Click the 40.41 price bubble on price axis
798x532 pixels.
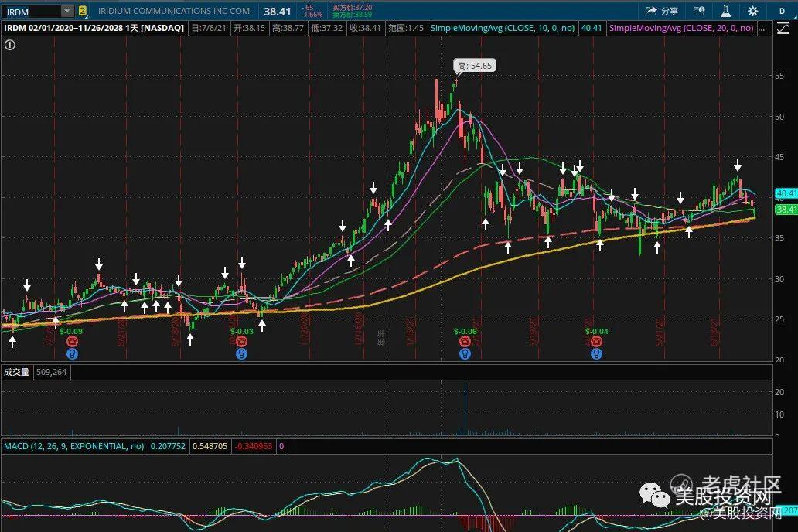tap(786, 193)
